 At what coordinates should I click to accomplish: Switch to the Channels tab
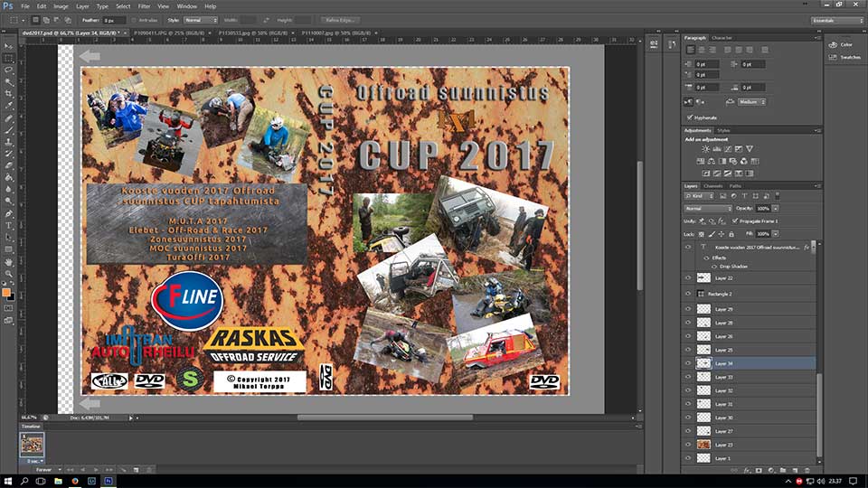(713, 185)
